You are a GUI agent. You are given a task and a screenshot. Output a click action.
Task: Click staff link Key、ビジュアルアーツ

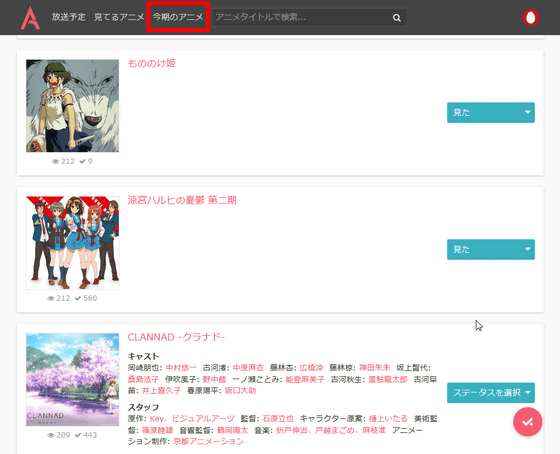(x=192, y=418)
